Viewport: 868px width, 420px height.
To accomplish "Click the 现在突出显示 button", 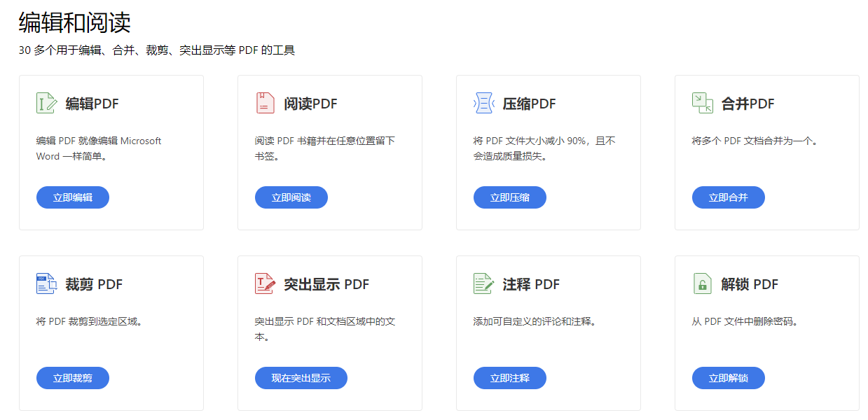I will pos(301,378).
